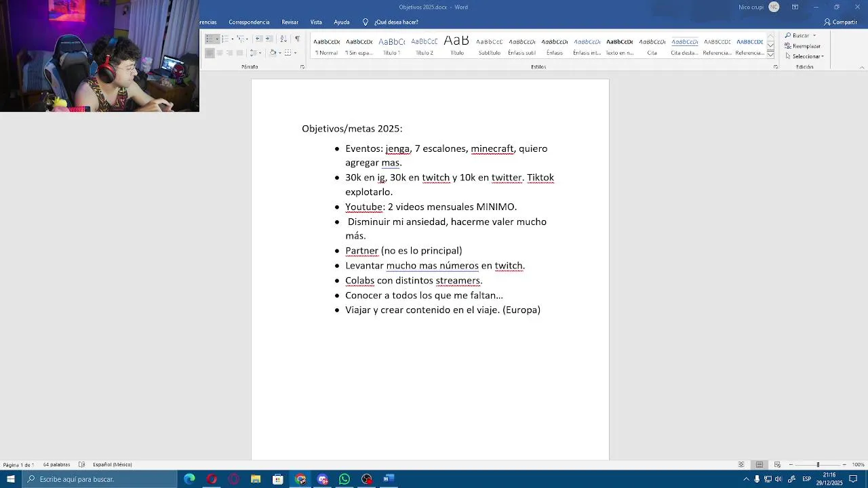
Task: Apply the Normal style
Action: (326, 46)
